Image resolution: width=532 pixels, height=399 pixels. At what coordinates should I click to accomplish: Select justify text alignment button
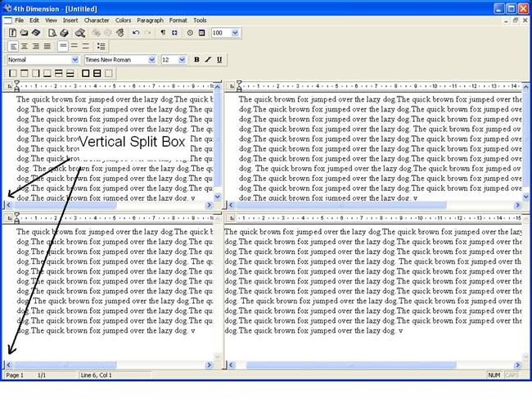tap(47, 46)
